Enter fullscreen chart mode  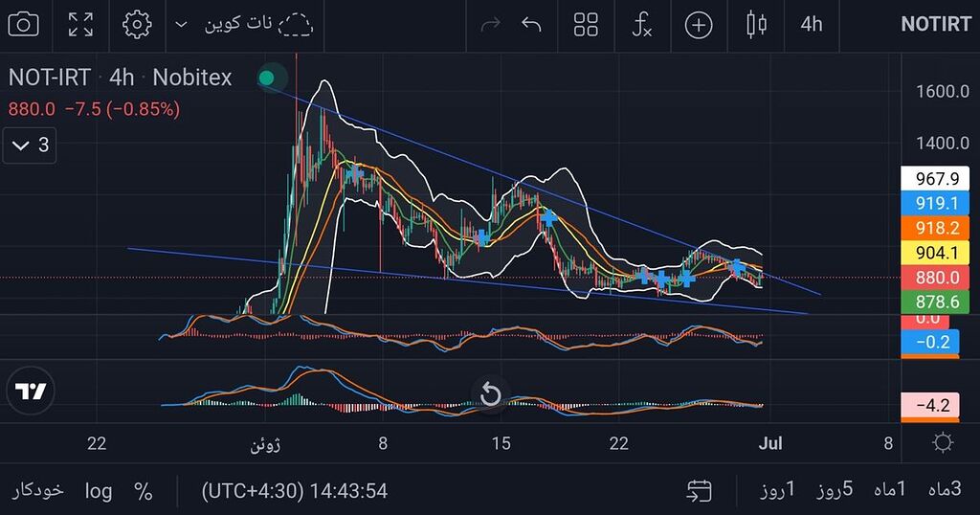point(81,24)
